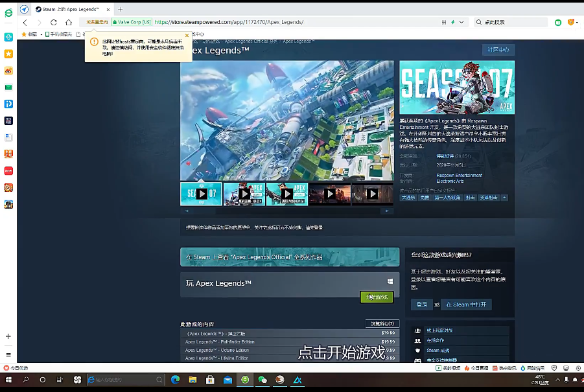This screenshot has height=392, width=584.
Task: Open the sidebar list menu icon
Action: [x=8, y=355]
